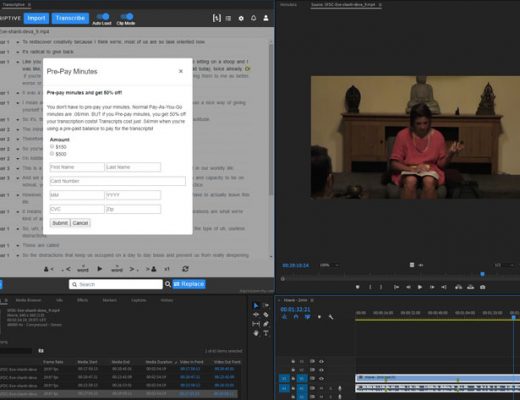Select the $500 amount option
This screenshot has width=520, height=400.
coord(52,154)
